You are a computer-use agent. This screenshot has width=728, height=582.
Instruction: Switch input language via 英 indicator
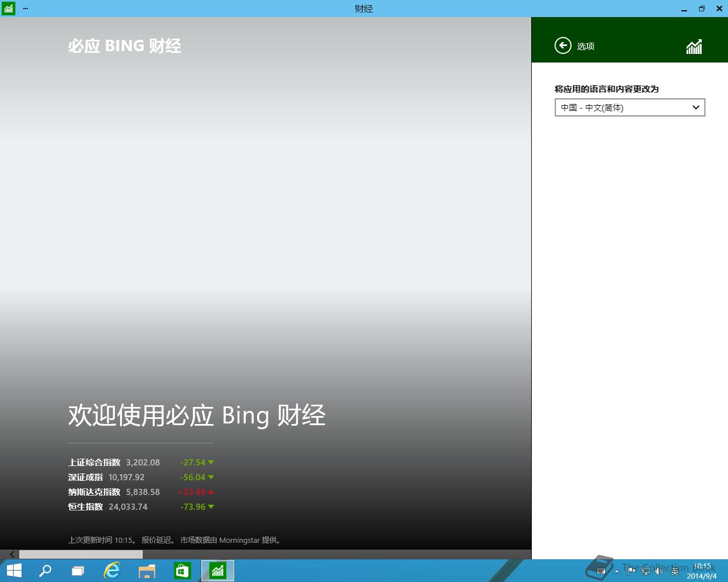tap(675, 571)
